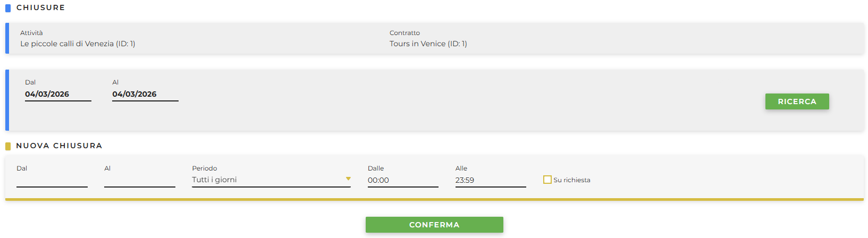Click the Contratto field label
This screenshot has height=238, width=868.
click(404, 33)
